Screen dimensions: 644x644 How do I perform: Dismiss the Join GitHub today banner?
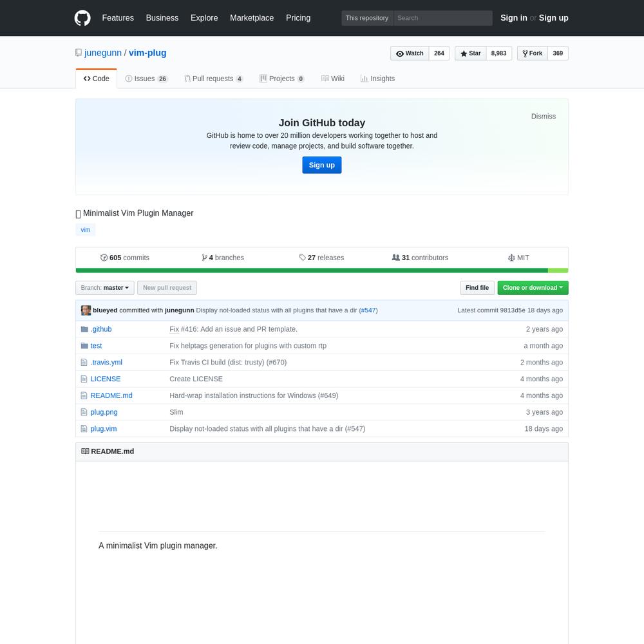click(x=543, y=116)
